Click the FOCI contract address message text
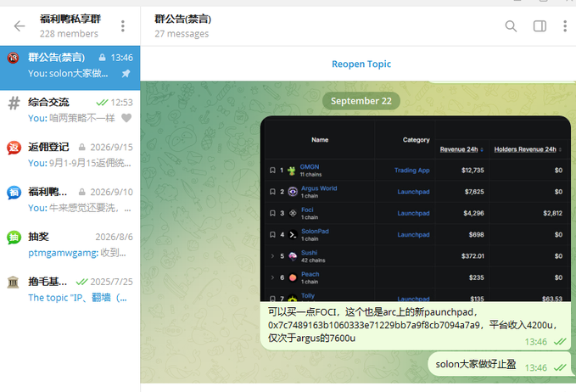 pyautogui.click(x=412, y=325)
